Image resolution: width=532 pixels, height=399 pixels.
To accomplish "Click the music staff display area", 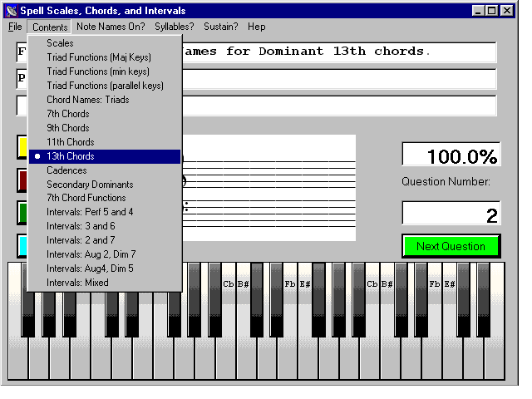I will 269,188.
